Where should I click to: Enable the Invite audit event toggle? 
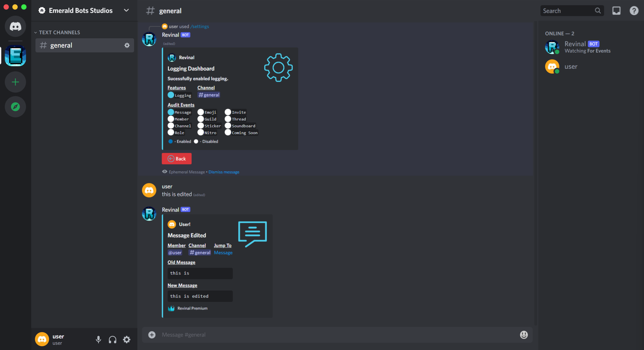(228, 112)
